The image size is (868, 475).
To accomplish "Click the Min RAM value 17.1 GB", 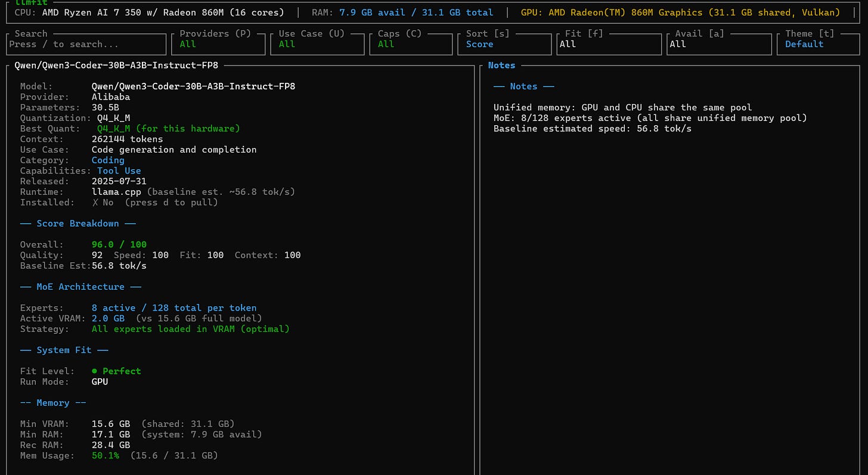I will click(111, 434).
